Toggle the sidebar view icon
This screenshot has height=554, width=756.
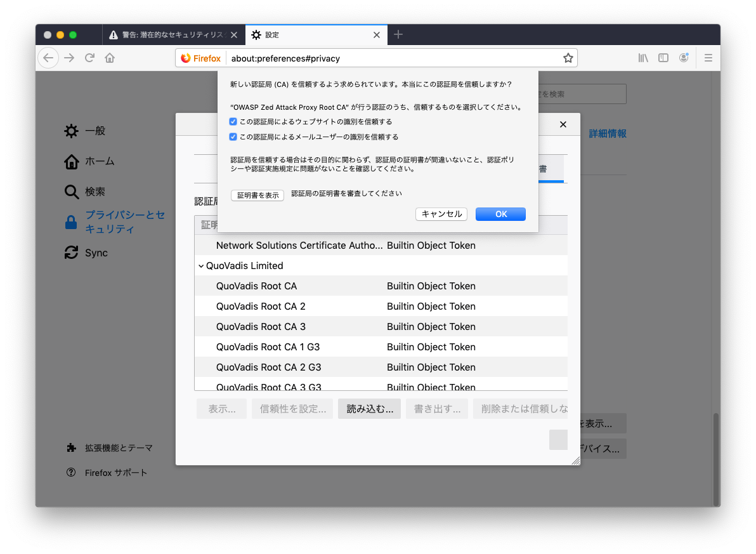(663, 58)
